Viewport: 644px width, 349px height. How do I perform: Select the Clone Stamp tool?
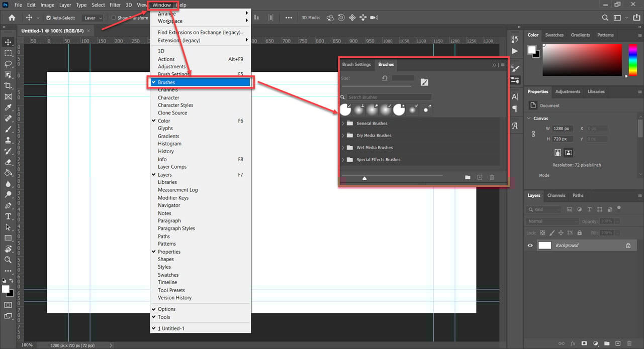8,140
